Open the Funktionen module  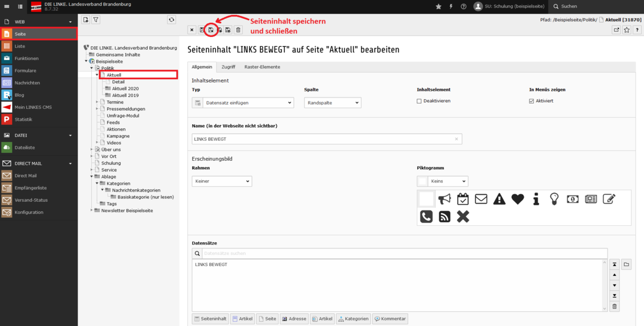(39, 58)
